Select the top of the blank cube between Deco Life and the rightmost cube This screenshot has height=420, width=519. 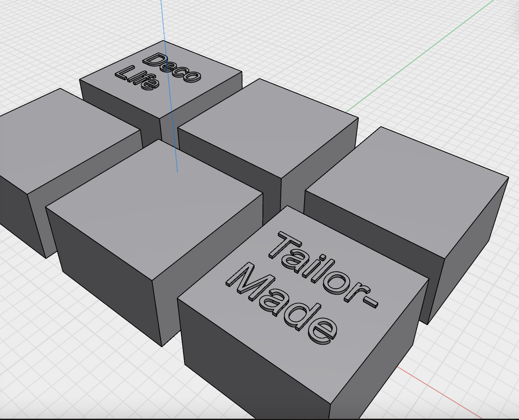(268, 128)
